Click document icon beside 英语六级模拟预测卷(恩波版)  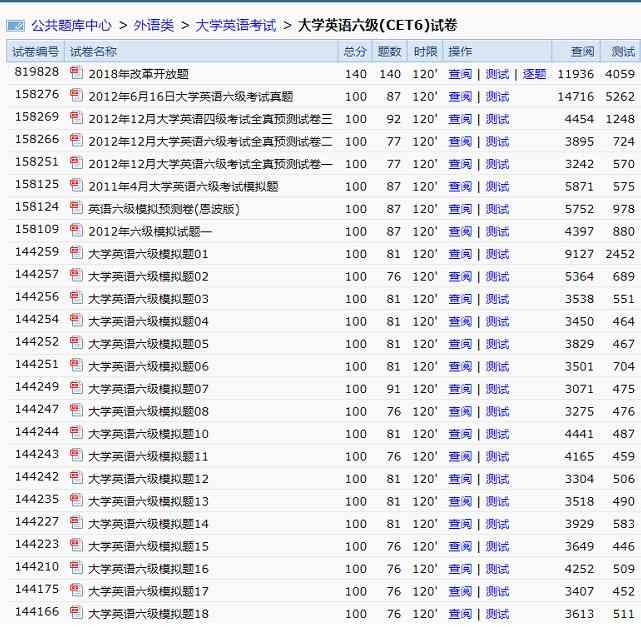point(76,208)
